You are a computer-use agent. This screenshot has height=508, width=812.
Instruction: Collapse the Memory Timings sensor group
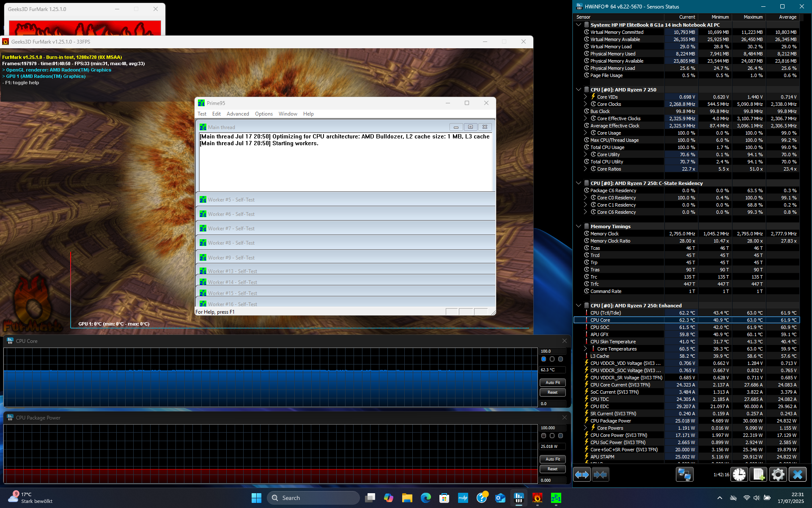pos(579,226)
